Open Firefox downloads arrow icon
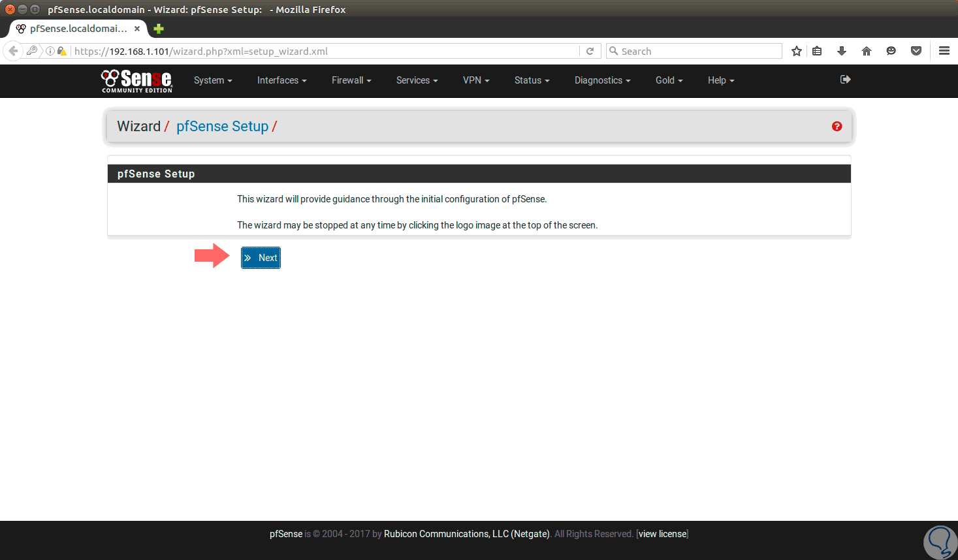 point(842,51)
